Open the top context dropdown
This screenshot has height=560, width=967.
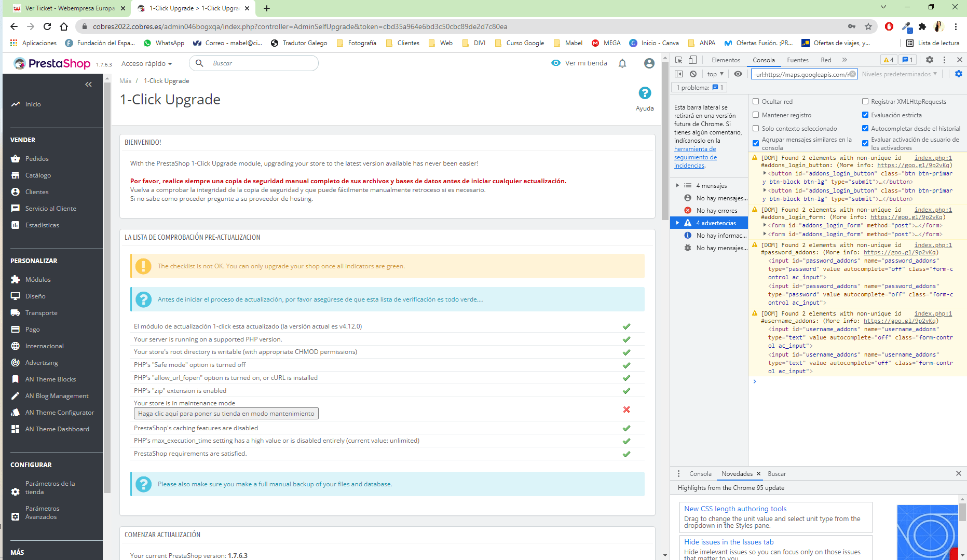715,74
